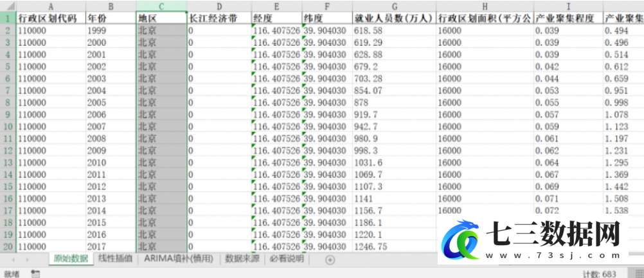Select the year cell 2012

(111, 186)
